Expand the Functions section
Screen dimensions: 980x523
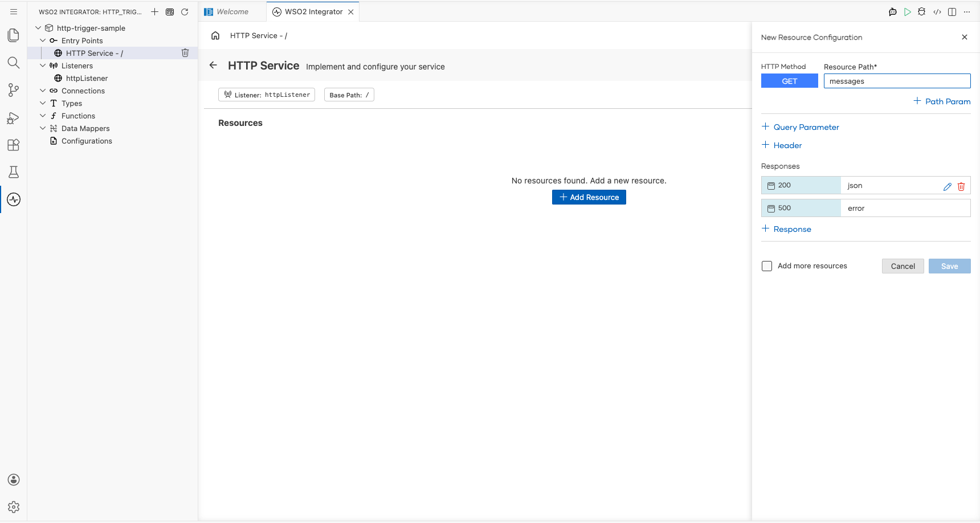point(43,116)
